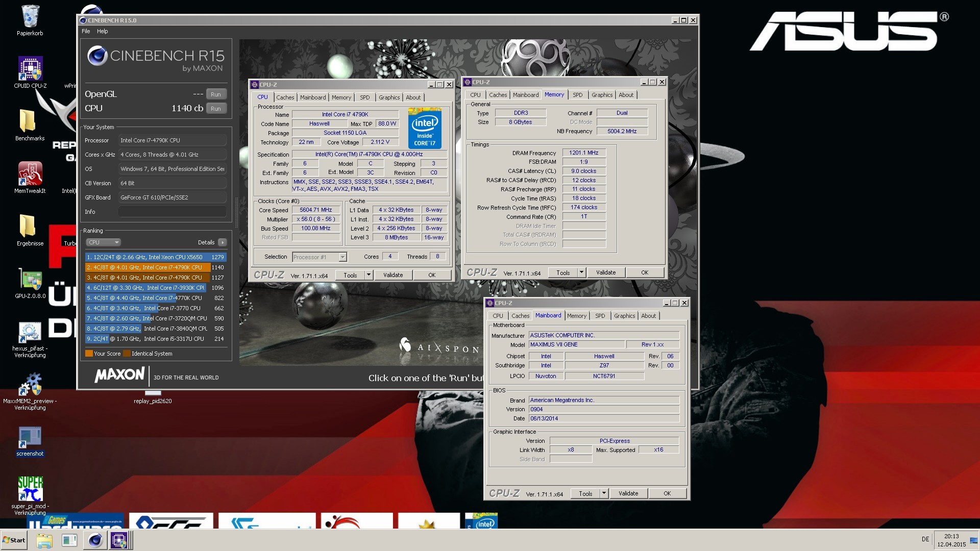Screen dimensions: 980x551
Task: Launch the MemTweakIt desktop shortcut
Action: pos(30,178)
